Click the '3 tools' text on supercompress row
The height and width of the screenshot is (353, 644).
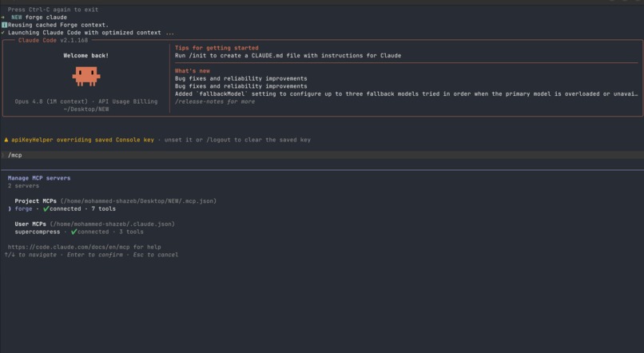click(131, 232)
